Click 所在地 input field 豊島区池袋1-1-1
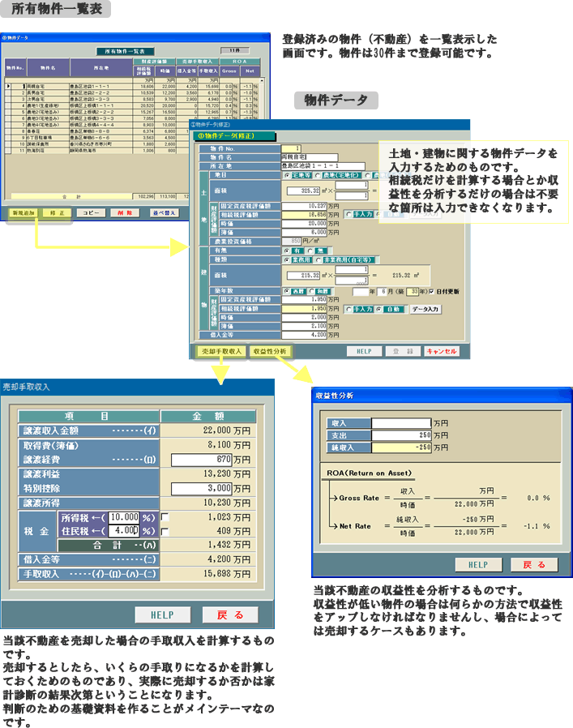 click(323, 166)
